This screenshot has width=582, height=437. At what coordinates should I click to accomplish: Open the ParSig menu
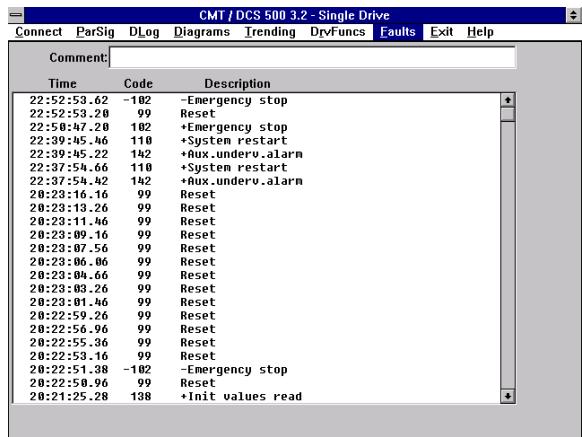pyautogui.click(x=95, y=32)
